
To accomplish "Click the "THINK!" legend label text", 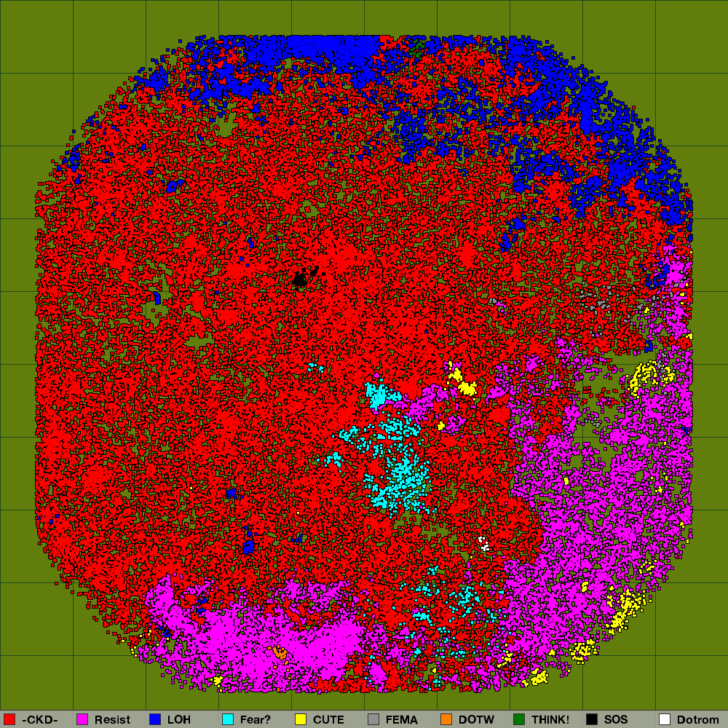I will 550,719.
